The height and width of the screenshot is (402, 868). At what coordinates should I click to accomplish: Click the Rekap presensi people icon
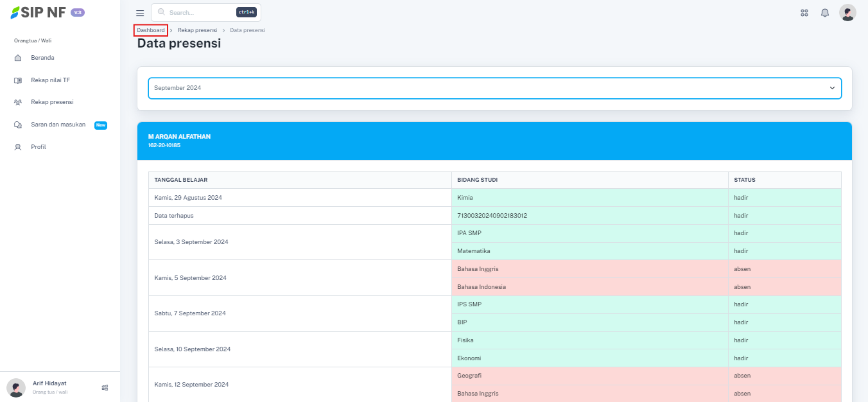pyautogui.click(x=18, y=102)
